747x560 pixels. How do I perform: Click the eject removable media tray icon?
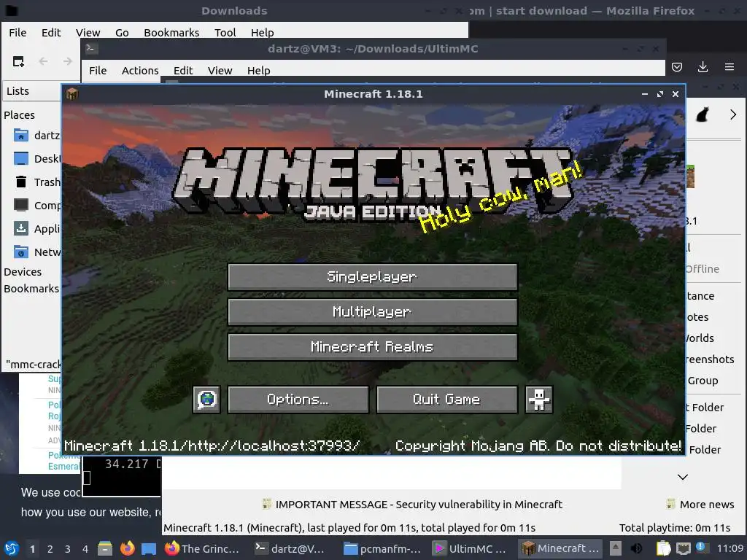(616, 548)
